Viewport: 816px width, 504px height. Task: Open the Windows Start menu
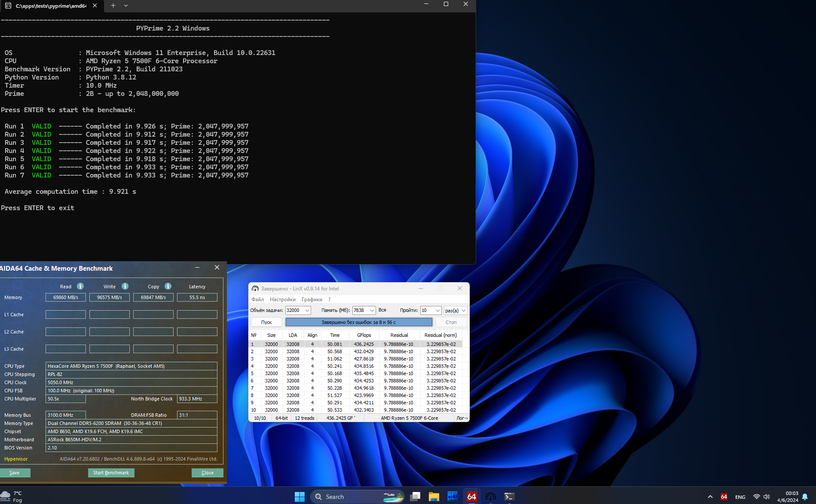click(300, 497)
